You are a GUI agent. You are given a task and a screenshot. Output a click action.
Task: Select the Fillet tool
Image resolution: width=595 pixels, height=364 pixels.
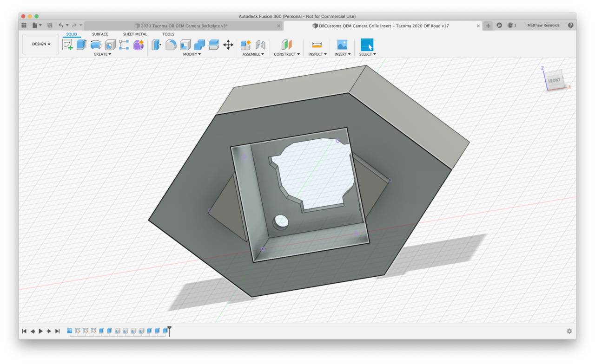[x=171, y=45]
